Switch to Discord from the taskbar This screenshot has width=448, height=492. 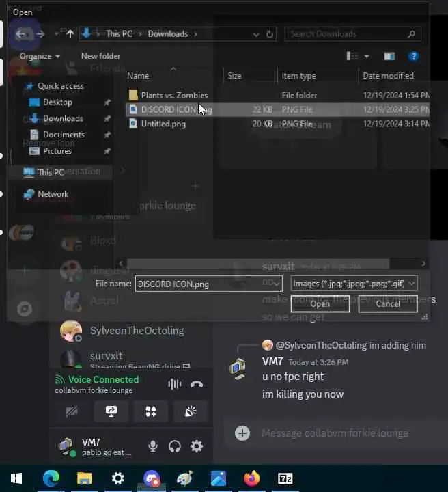tap(152, 478)
